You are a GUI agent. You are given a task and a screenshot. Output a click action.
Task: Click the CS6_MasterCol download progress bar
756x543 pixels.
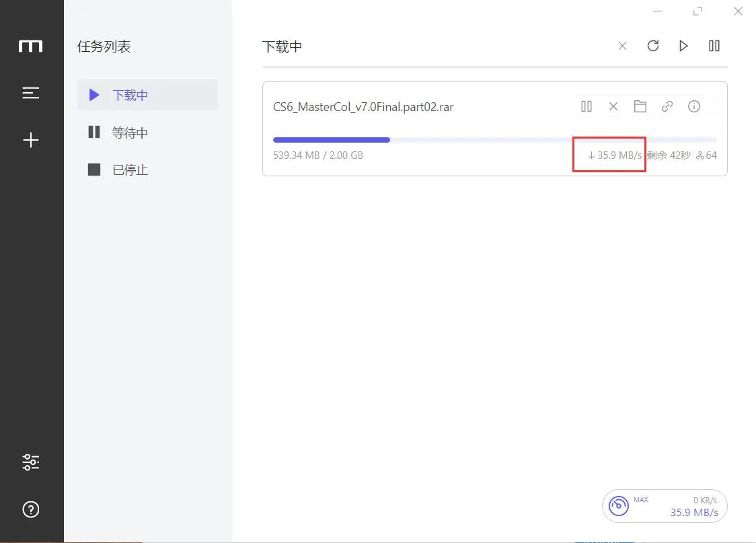click(494, 140)
